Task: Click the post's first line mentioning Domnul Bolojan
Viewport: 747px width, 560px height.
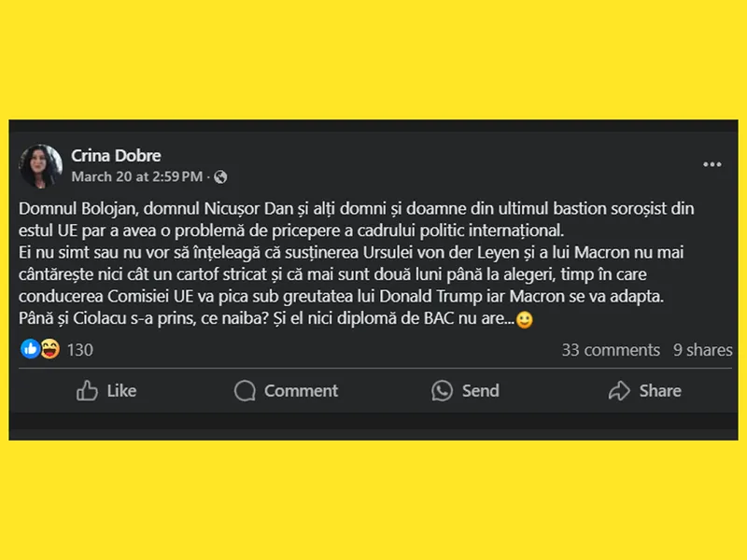Action: coord(357,209)
